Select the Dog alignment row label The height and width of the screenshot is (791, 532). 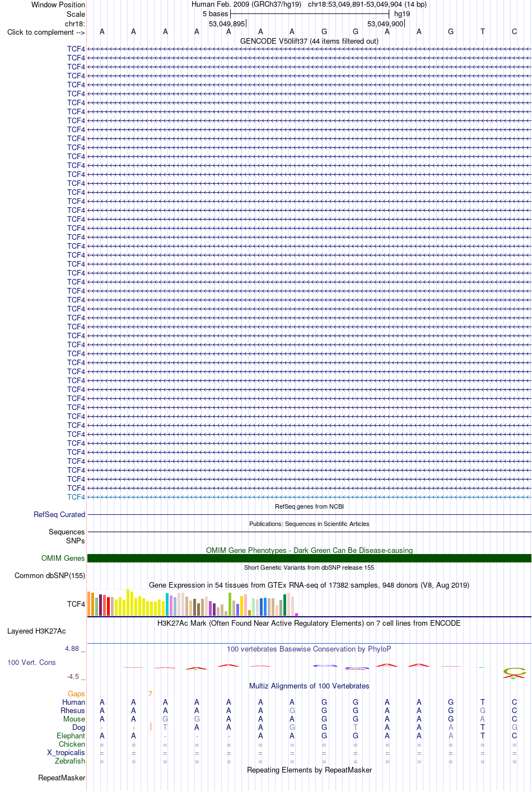click(79, 727)
